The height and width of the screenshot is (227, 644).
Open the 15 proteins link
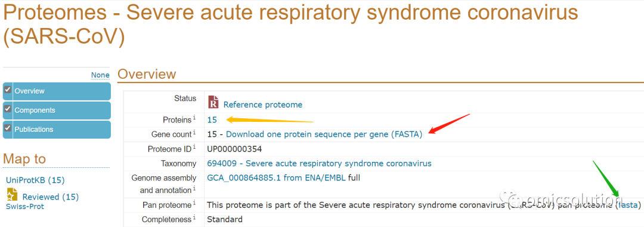click(x=212, y=119)
